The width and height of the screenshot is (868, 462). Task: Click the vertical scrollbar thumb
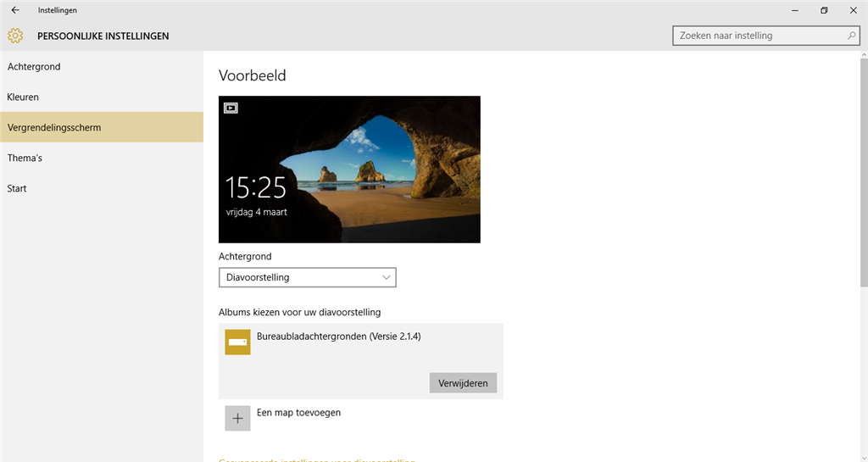[x=864, y=171]
